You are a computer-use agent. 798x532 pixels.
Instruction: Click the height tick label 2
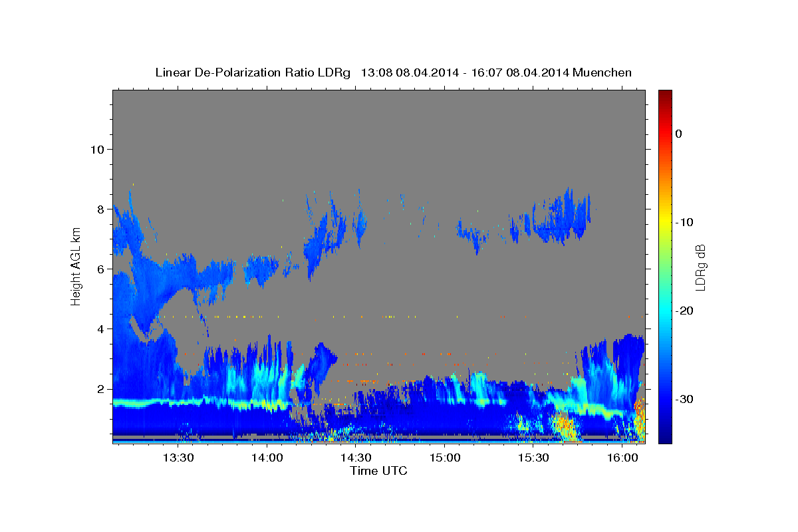coord(102,389)
